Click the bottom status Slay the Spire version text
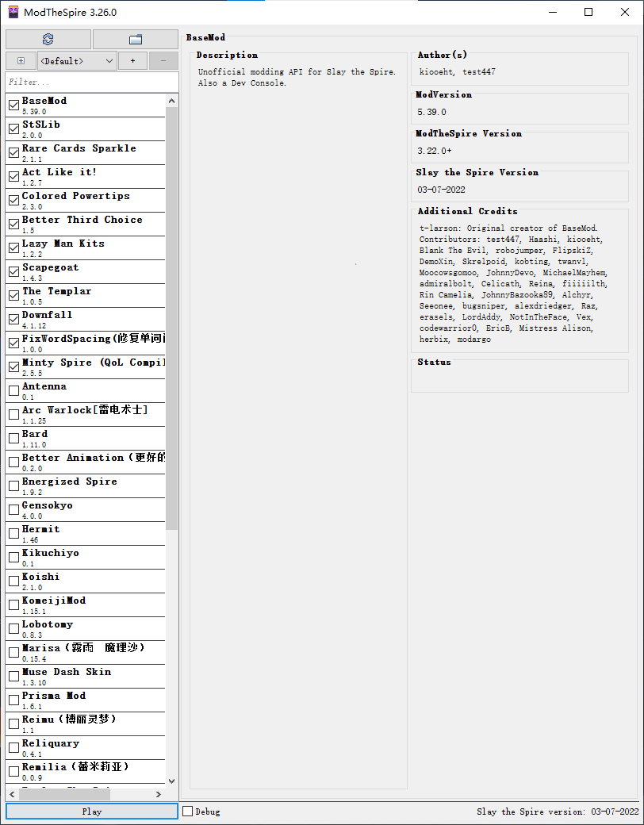The width and height of the screenshot is (644, 825). [558, 812]
